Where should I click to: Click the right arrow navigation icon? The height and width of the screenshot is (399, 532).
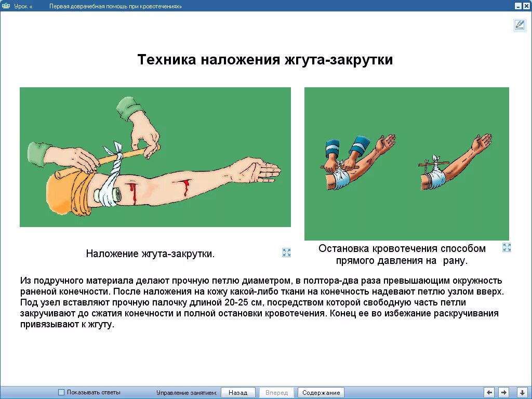click(x=503, y=393)
